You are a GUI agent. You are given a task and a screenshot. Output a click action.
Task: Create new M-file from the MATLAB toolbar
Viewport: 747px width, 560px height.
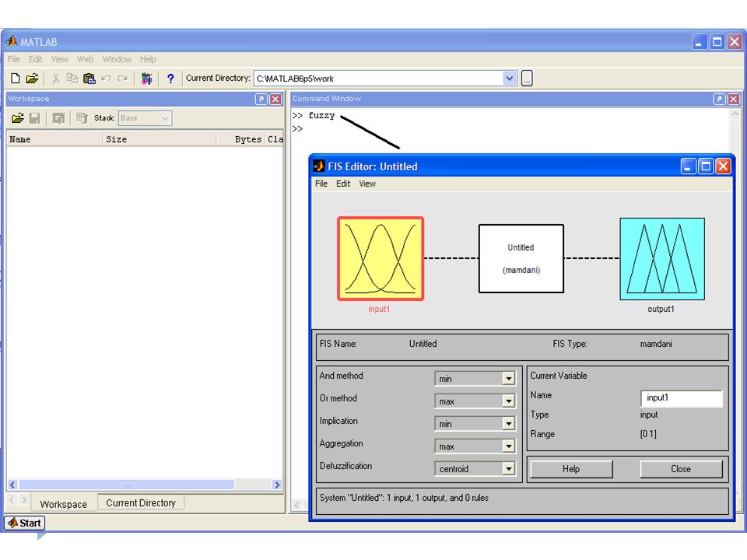click(x=16, y=79)
